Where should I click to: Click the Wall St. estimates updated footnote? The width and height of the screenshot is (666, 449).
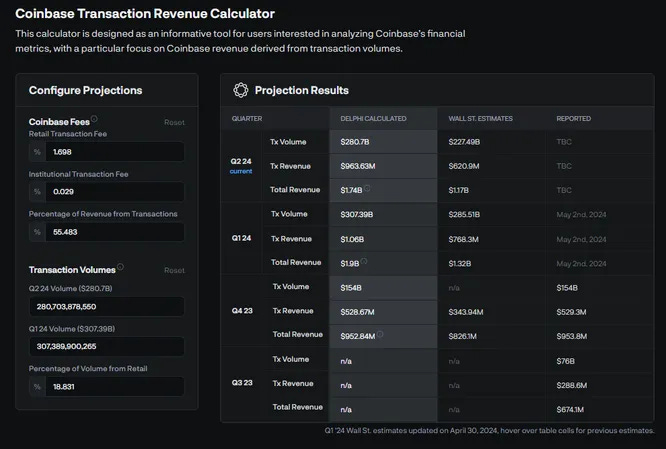[x=489, y=430]
